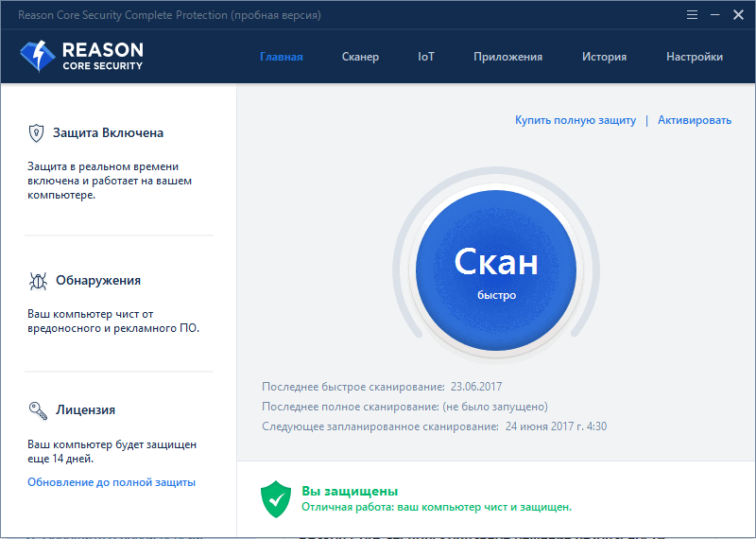The image size is (756, 539).
Task: Open the IoT tab
Action: pos(426,57)
